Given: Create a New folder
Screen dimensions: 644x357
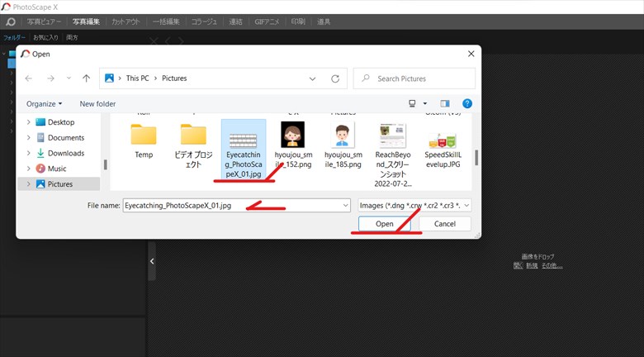Looking at the screenshot, I should 97,103.
